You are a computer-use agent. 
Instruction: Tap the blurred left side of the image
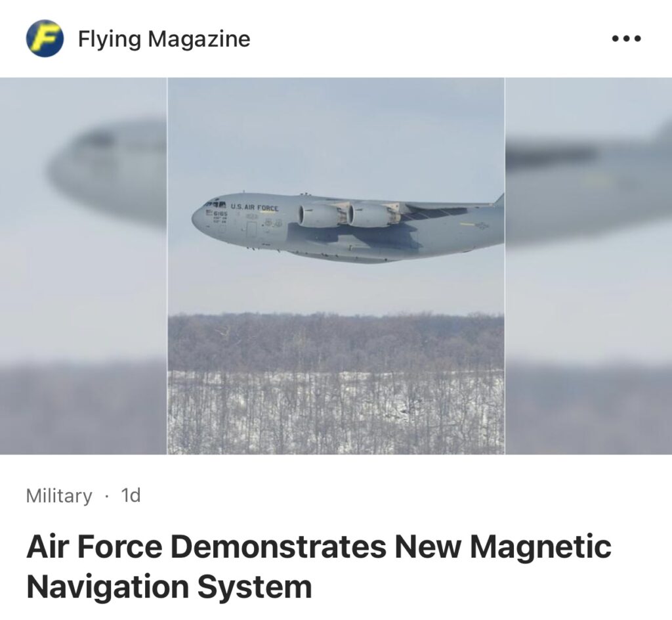tap(83, 266)
